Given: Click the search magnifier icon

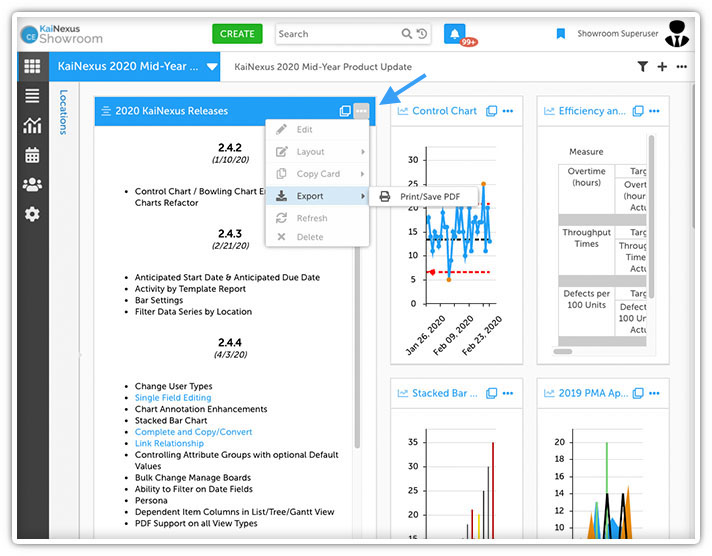Looking at the screenshot, I should click(x=407, y=34).
